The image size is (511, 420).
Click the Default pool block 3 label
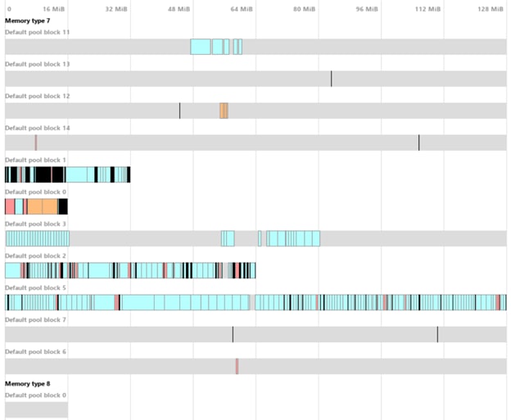tap(35, 224)
